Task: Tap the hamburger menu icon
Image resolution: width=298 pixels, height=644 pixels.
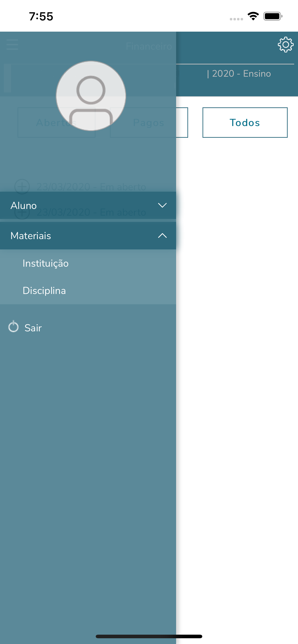Action: tap(12, 45)
